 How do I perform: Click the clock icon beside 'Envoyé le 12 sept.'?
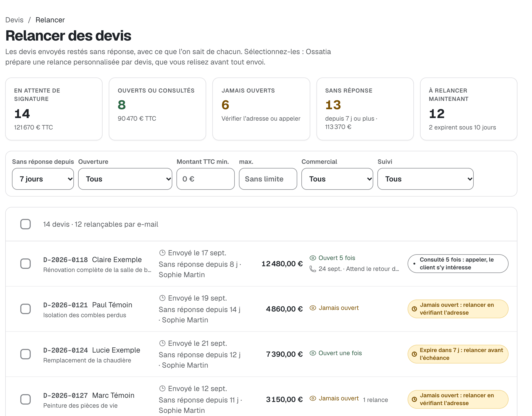[162, 388]
